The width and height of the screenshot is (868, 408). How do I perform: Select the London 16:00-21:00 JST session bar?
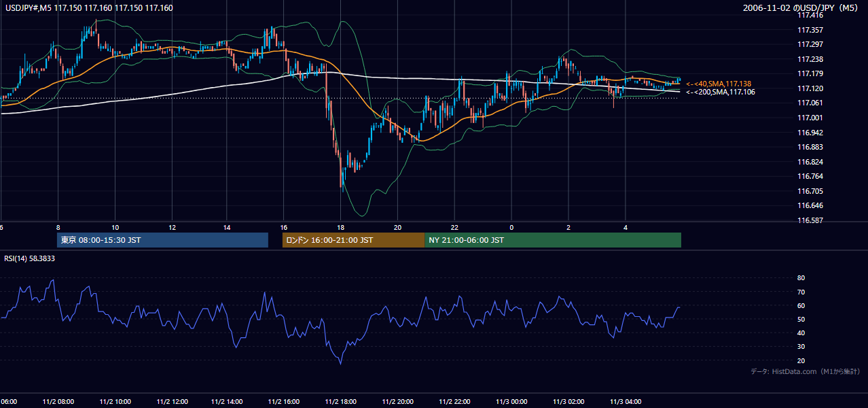tap(353, 240)
